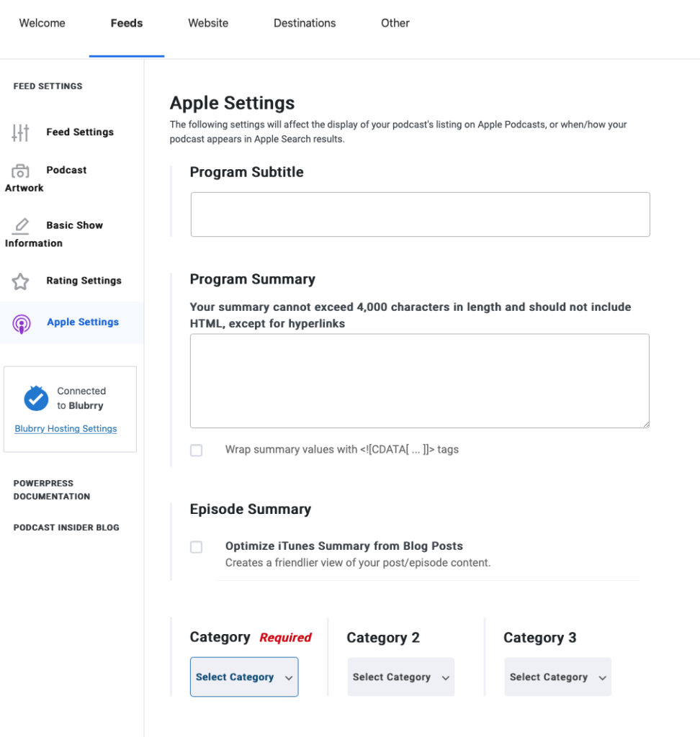
Task: Open the required Category dropdown
Action: point(244,677)
